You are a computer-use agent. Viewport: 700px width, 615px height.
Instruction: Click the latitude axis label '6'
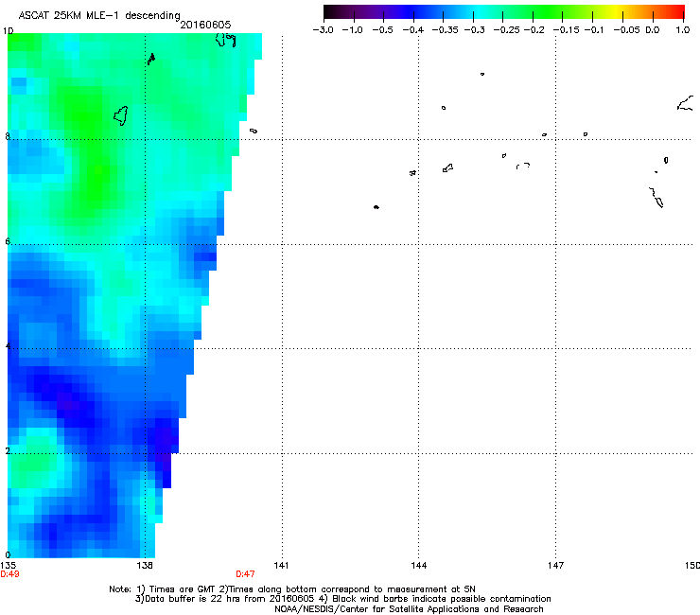(8, 241)
